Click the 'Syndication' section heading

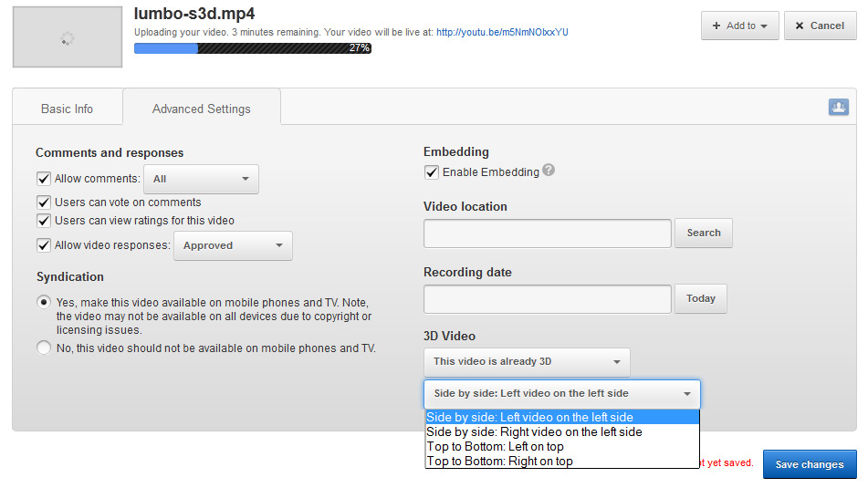pyautogui.click(x=70, y=276)
